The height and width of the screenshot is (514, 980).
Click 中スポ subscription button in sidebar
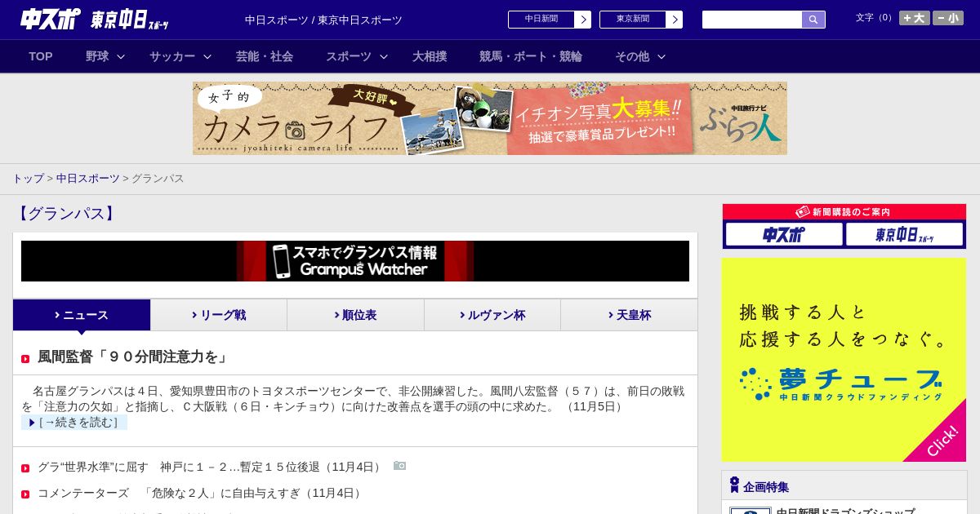point(784,234)
